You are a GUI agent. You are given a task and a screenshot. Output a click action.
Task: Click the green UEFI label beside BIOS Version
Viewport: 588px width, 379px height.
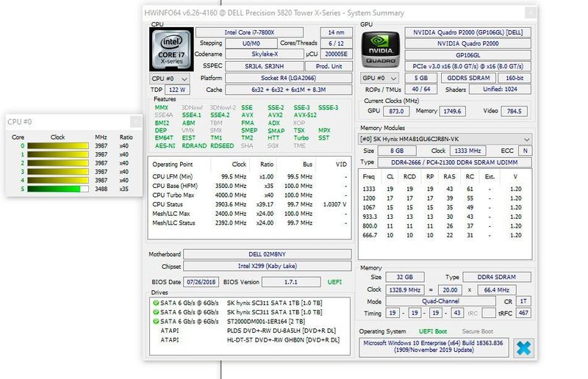click(334, 282)
